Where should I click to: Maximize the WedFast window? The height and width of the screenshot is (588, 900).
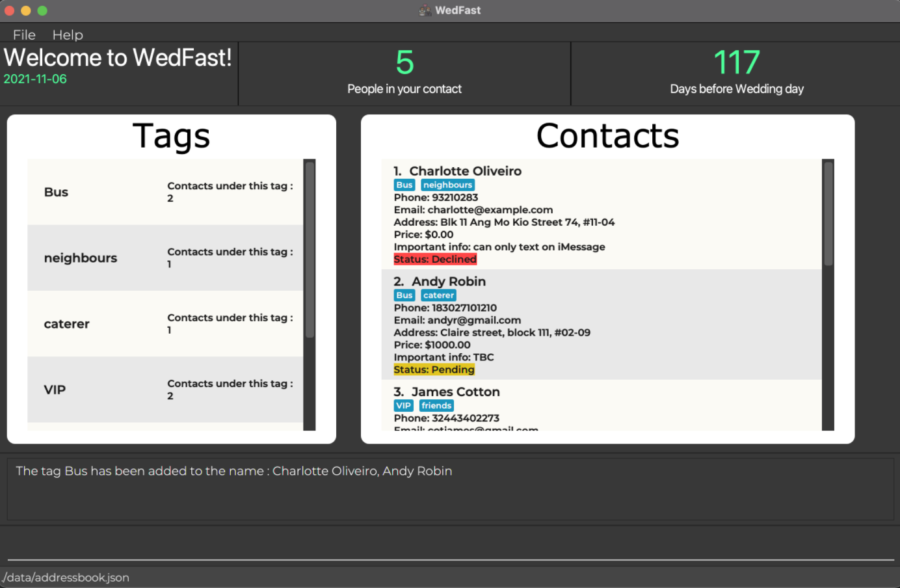tap(42, 10)
